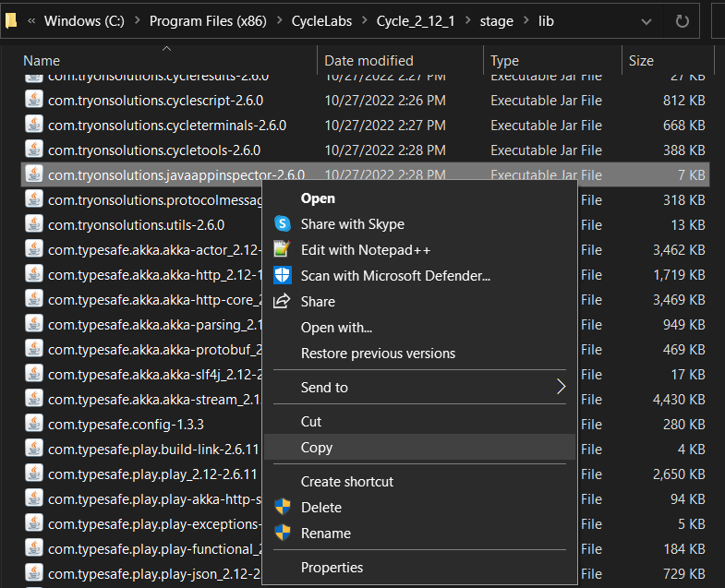
Task: Click the jar icon of akka-slf4j file
Action: coord(34,374)
